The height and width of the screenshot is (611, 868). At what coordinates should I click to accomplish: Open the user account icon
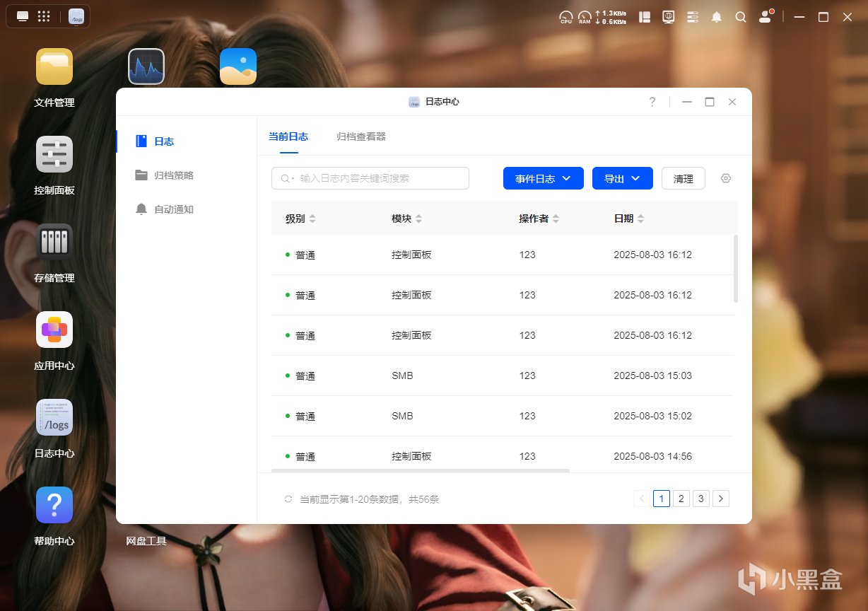coord(766,17)
